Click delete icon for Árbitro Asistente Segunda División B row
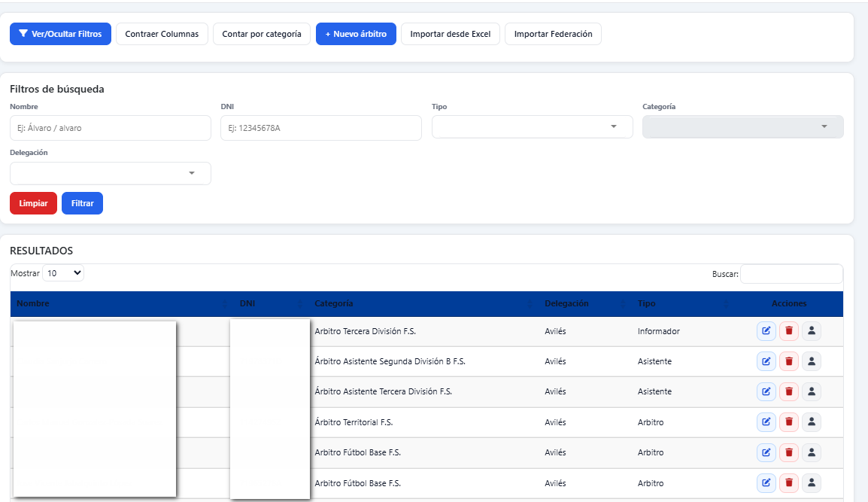Screen dimensions: 868x502 (x=788, y=361)
